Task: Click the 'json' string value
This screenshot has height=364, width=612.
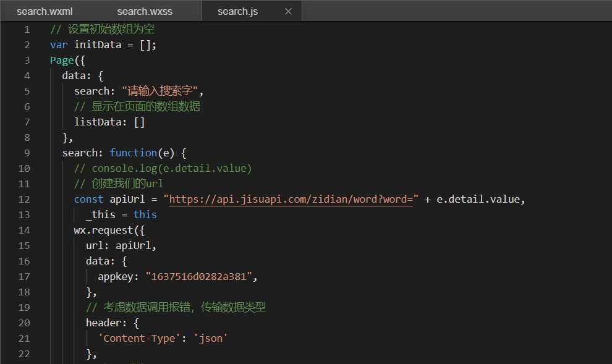Action: coord(210,338)
